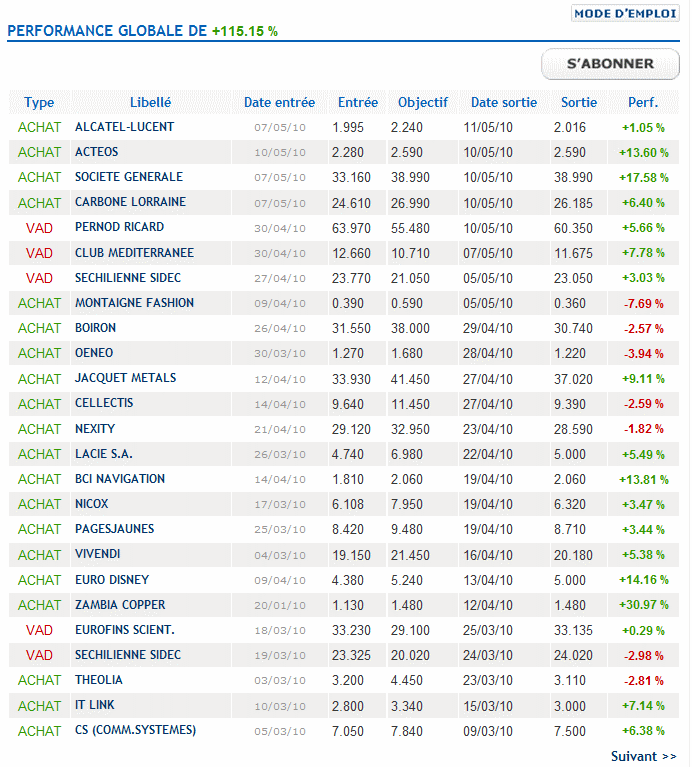Screen dimensions: 692x767
Task: Open the BOIRON stock link
Action: [95, 327]
